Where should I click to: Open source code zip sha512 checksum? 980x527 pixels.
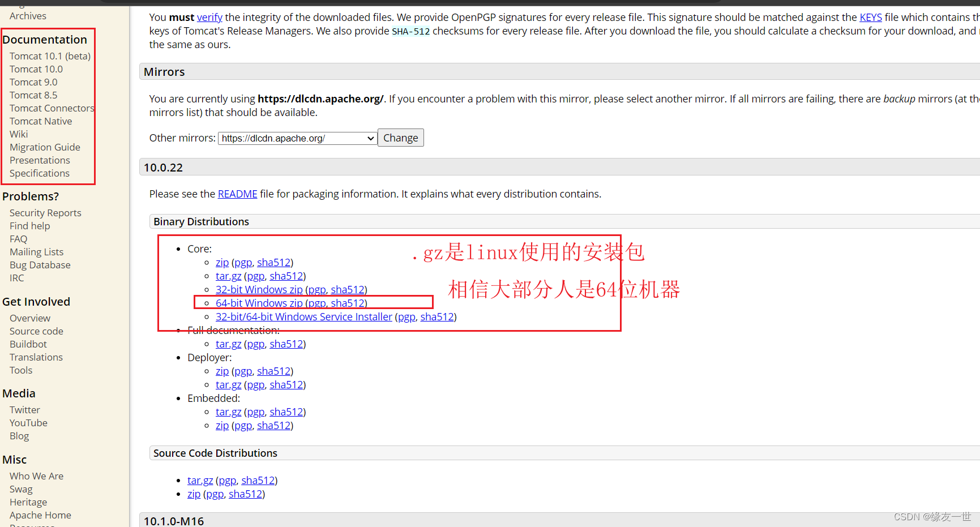tap(245, 494)
